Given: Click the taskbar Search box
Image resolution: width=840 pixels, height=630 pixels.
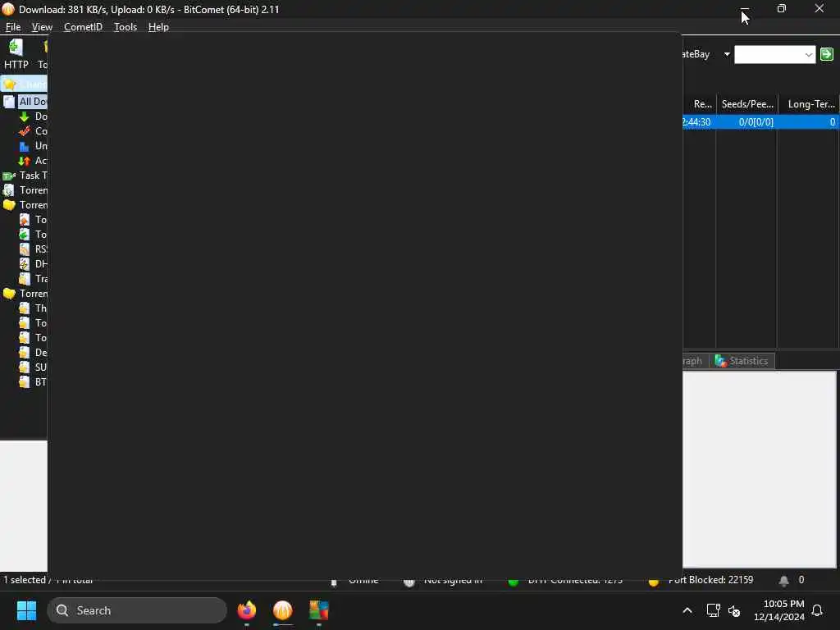Looking at the screenshot, I should pos(137,610).
